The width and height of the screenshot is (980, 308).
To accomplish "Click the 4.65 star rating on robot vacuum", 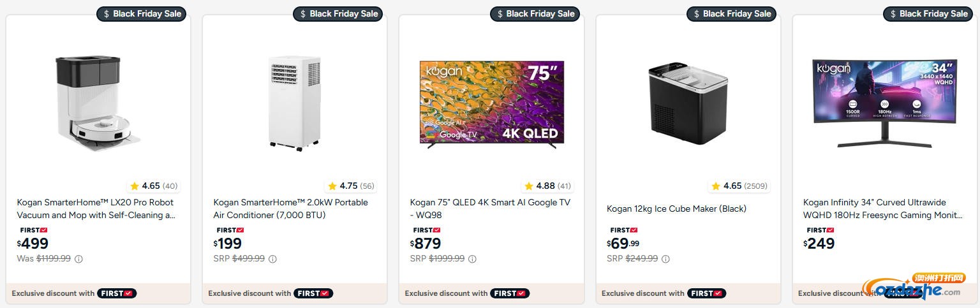I will click(153, 186).
